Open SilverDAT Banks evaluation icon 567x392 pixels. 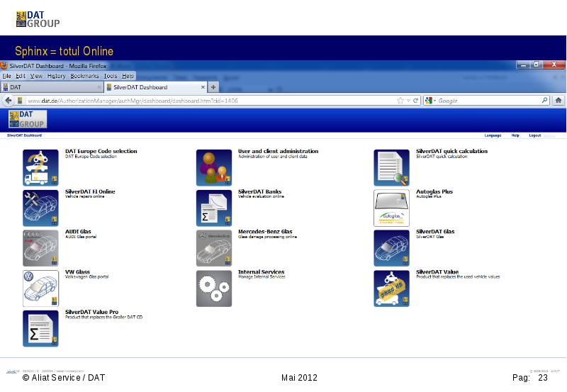point(214,208)
